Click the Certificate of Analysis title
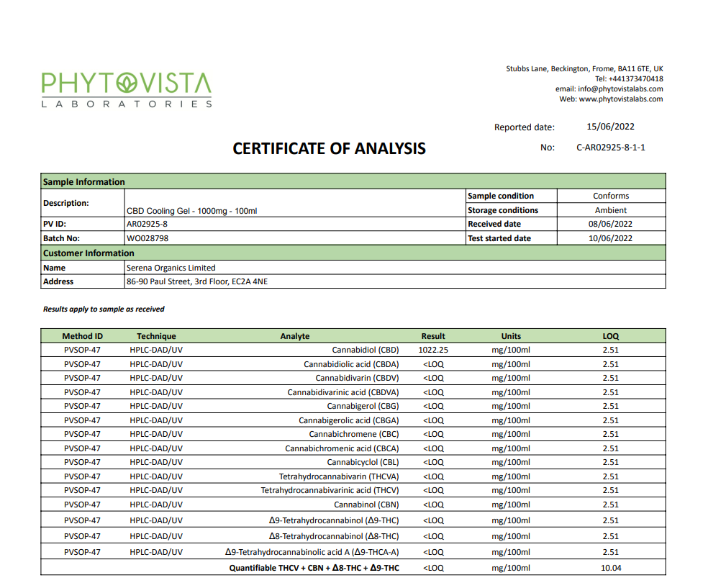Viewport: 703px width, 588px height. point(329,148)
